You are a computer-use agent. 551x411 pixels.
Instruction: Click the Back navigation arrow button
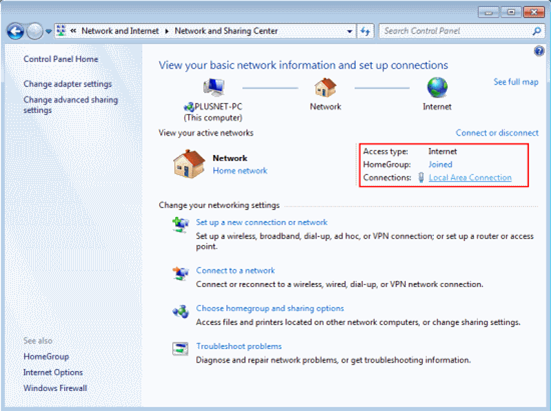pyautogui.click(x=15, y=32)
